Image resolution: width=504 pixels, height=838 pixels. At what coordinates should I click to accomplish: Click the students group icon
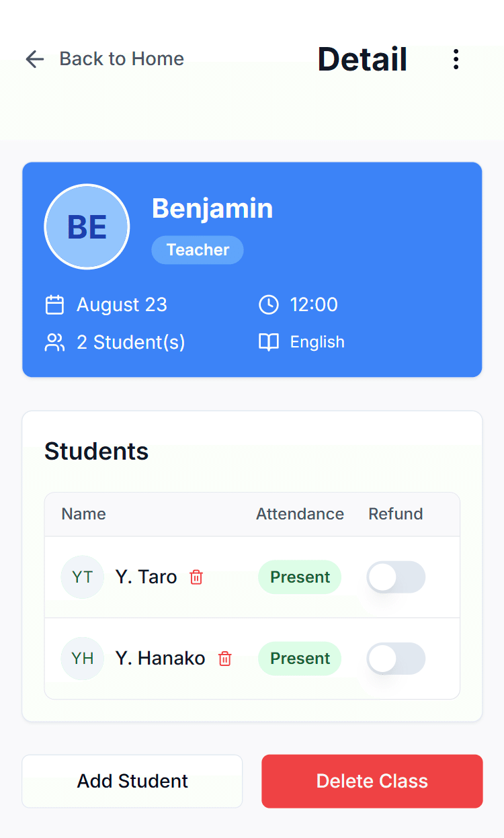(x=54, y=343)
